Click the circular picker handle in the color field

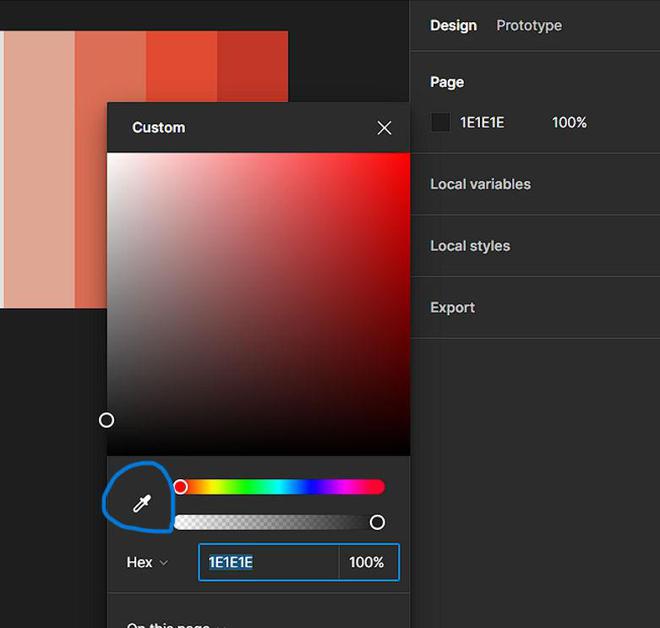pos(106,420)
